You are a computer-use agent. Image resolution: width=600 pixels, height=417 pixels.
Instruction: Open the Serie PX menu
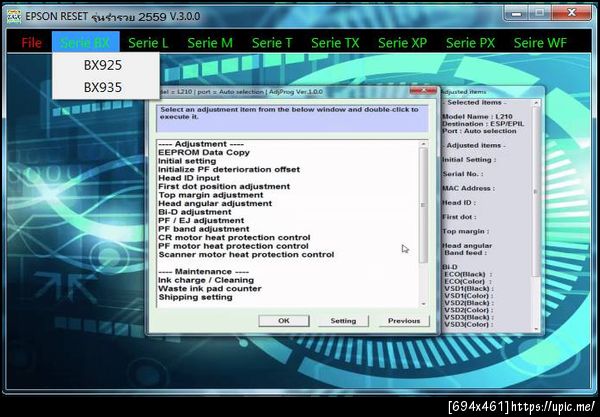pos(470,42)
